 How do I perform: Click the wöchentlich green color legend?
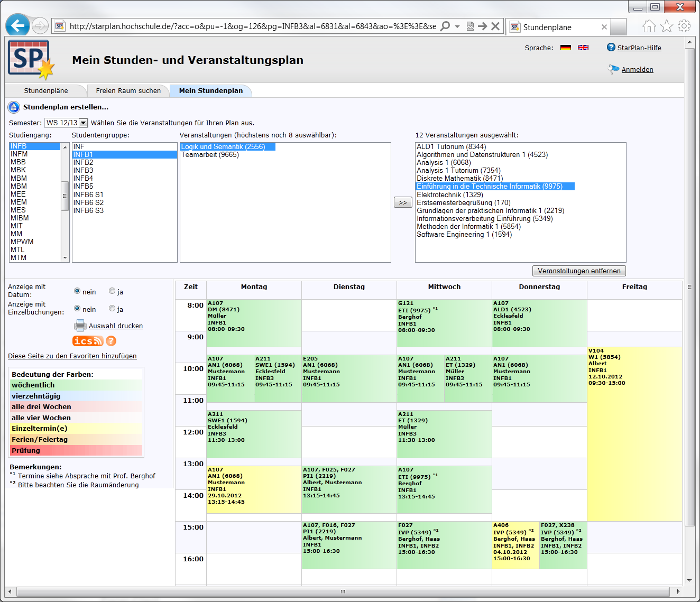[x=76, y=385]
